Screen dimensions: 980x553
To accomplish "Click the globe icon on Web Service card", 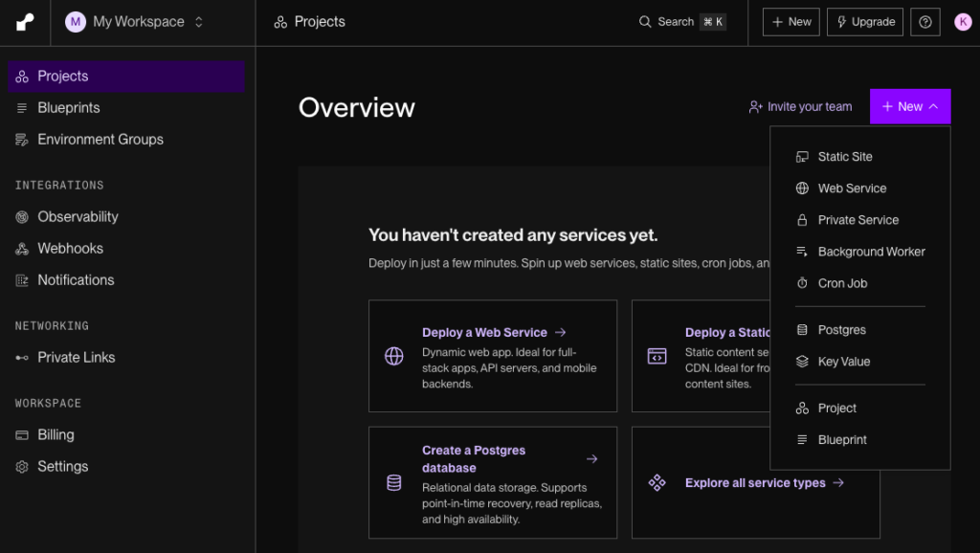I will click(393, 357).
